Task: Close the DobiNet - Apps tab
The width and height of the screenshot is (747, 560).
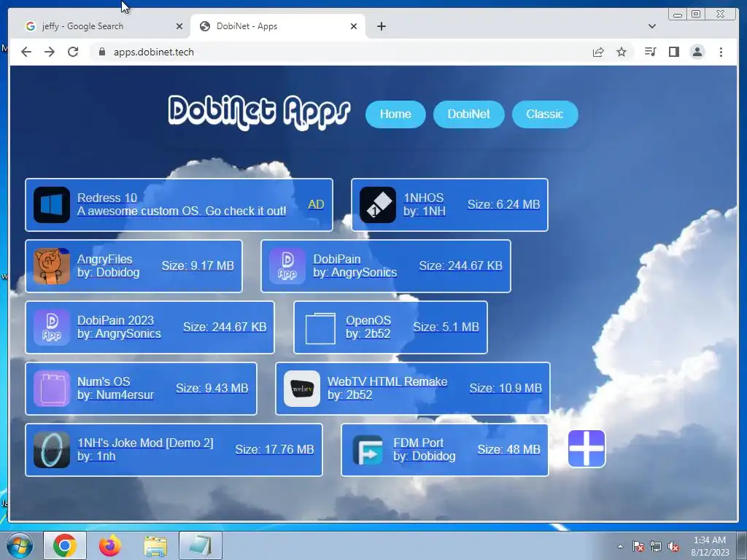Action: tap(354, 26)
